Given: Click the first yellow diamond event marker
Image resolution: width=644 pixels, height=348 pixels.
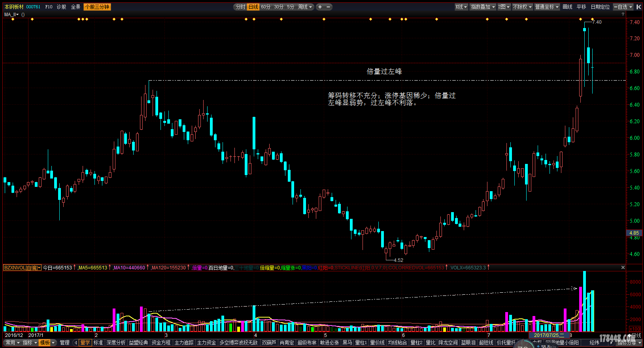Looking at the screenshot, I should click(13, 19).
